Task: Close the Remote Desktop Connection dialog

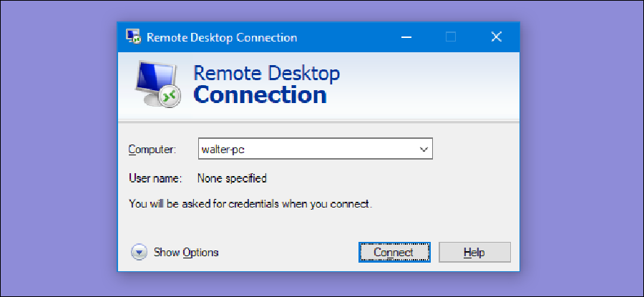Action: (x=497, y=36)
